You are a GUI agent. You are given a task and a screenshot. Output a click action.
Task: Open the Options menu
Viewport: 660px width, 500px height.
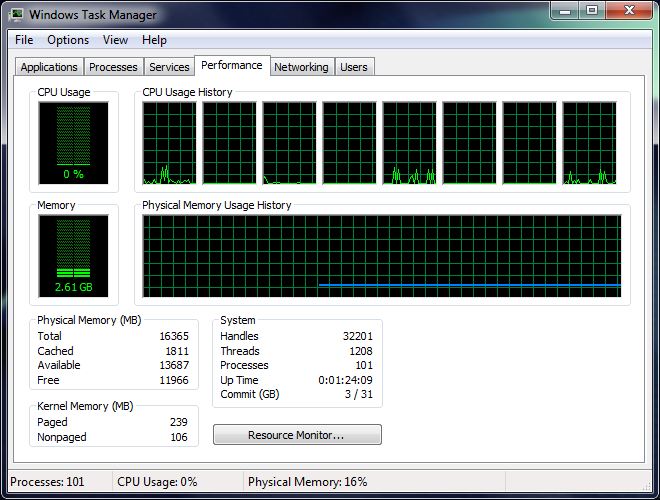68,40
